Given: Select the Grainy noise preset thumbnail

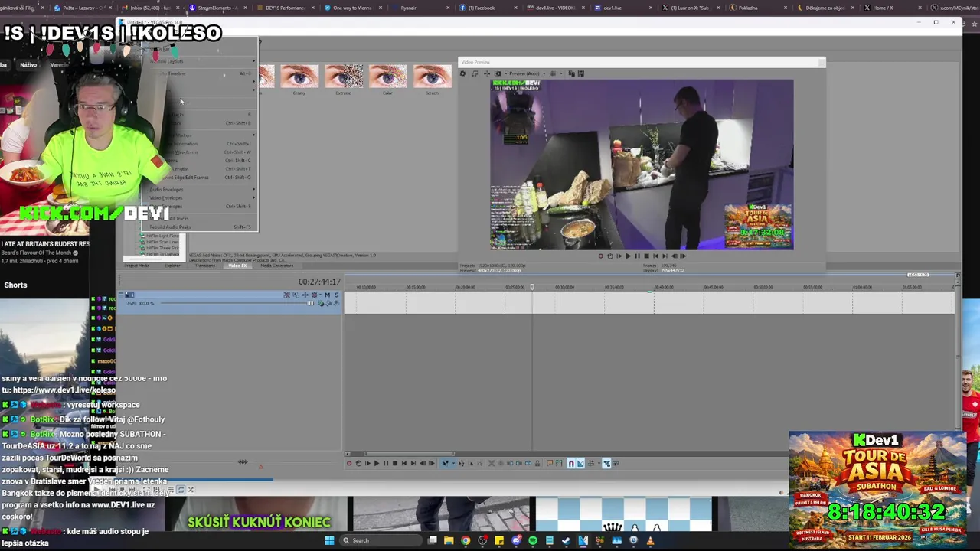Looking at the screenshot, I should point(299,77).
